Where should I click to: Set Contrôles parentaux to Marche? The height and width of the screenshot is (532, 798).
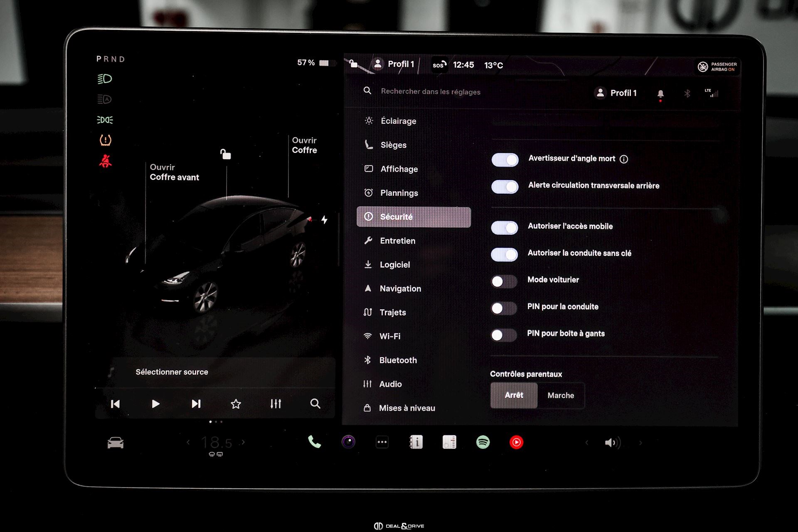pos(560,395)
